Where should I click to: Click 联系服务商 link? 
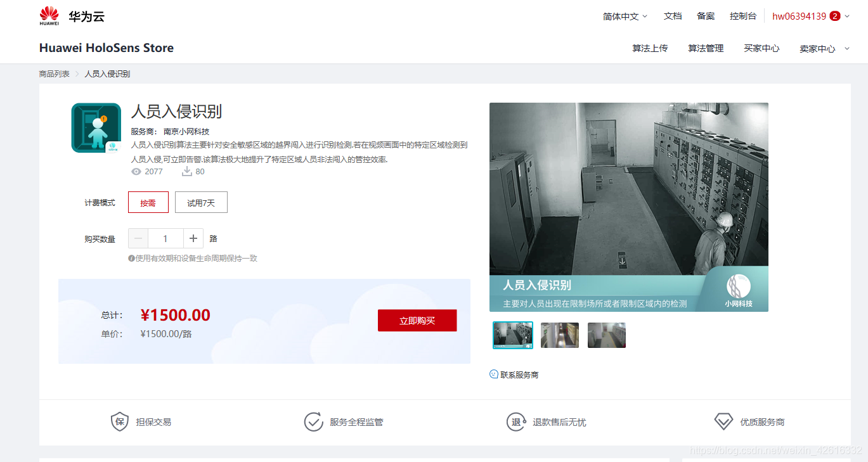click(x=519, y=375)
